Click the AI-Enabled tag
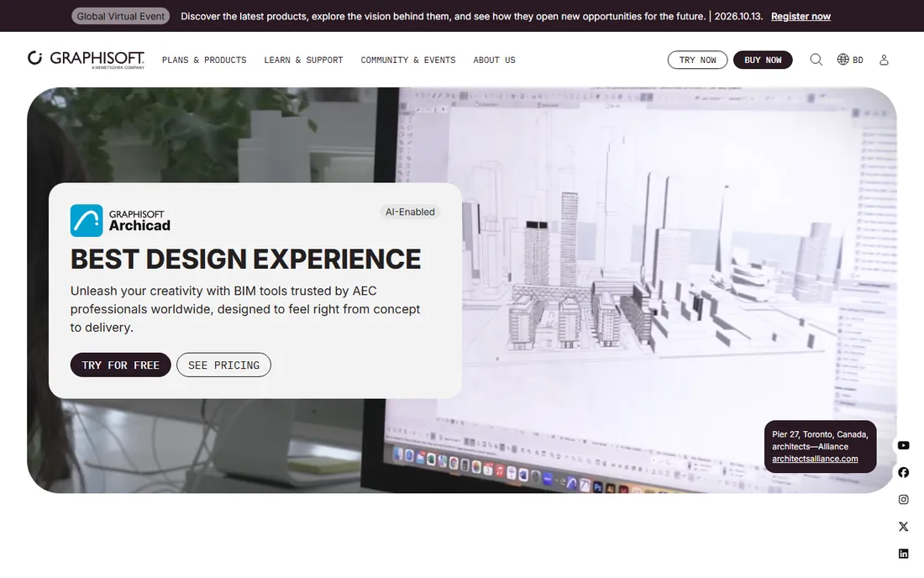924x578 pixels. tap(410, 212)
